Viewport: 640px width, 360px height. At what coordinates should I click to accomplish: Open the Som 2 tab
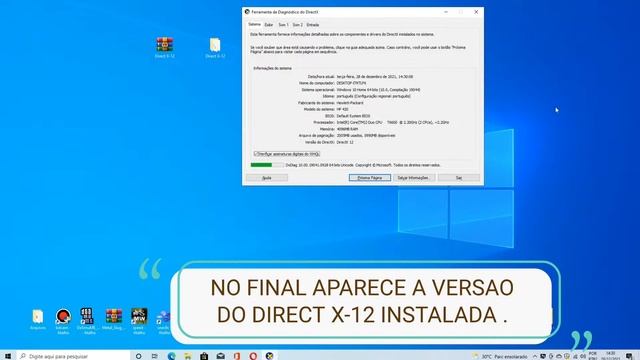[x=298, y=25]
